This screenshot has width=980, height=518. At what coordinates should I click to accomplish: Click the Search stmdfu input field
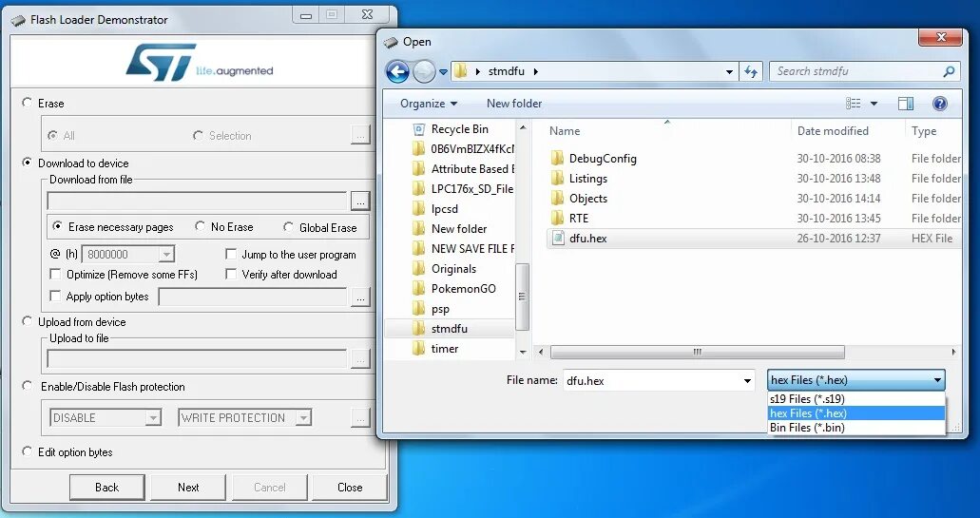point(856,71)
